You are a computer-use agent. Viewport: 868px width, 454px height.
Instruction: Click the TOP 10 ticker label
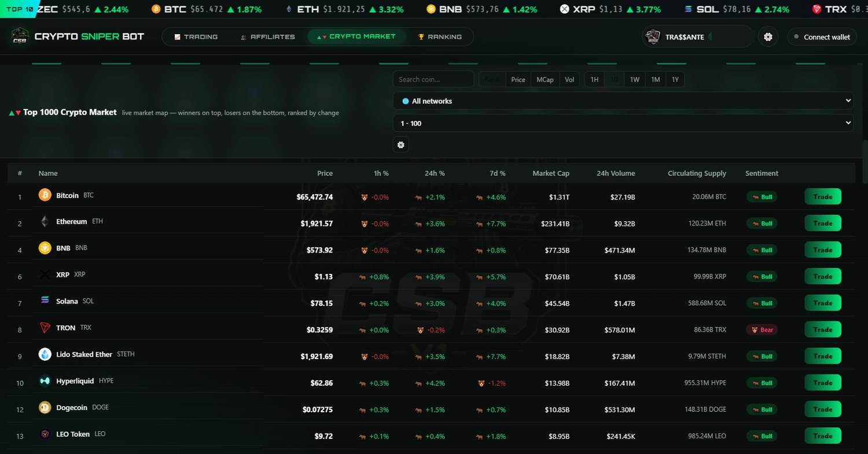pos(19,9)
